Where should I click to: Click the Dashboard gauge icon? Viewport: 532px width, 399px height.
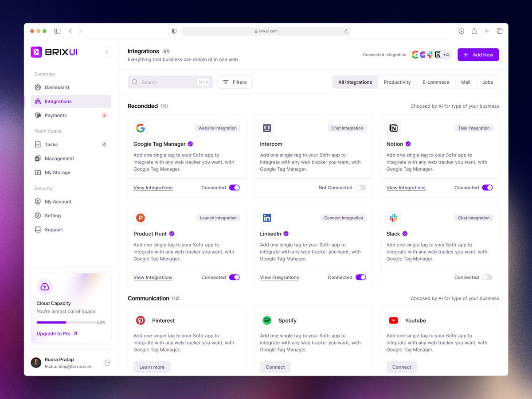(x=38, y=87)
